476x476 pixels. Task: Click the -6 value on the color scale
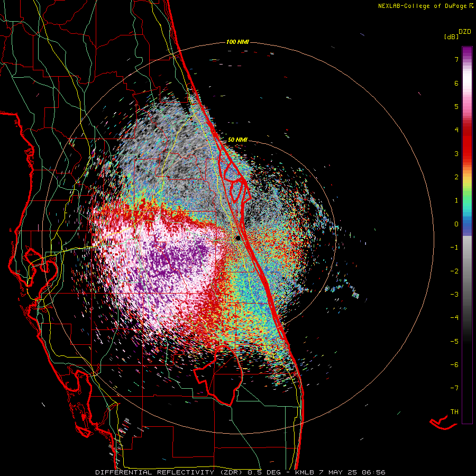tap(454, 365)
